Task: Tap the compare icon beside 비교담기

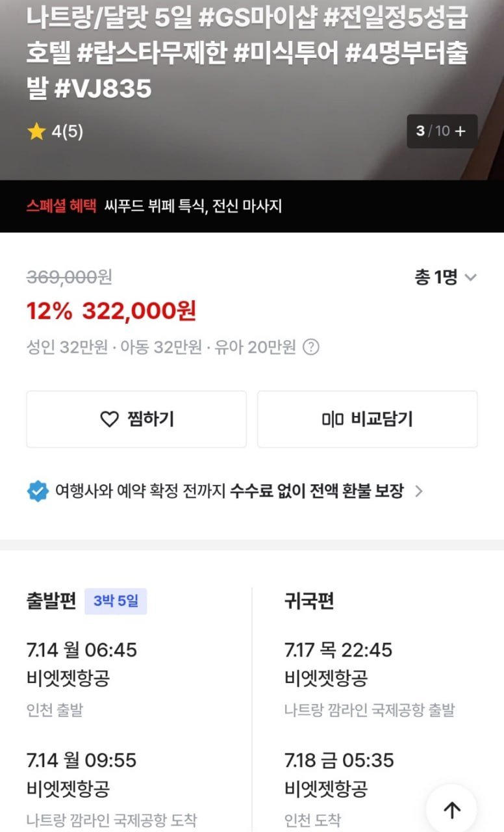Action: click(x=333, y=419)
